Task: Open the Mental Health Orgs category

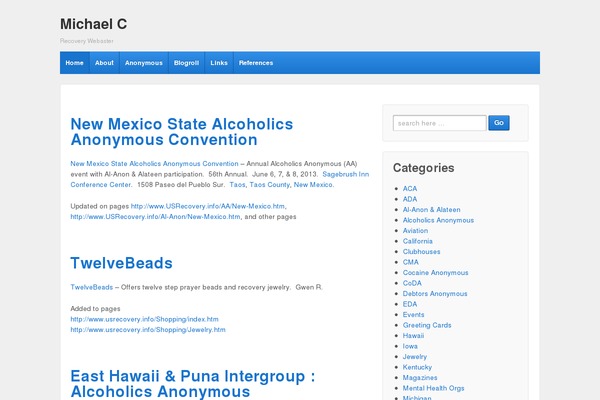Action: point(434,388)
